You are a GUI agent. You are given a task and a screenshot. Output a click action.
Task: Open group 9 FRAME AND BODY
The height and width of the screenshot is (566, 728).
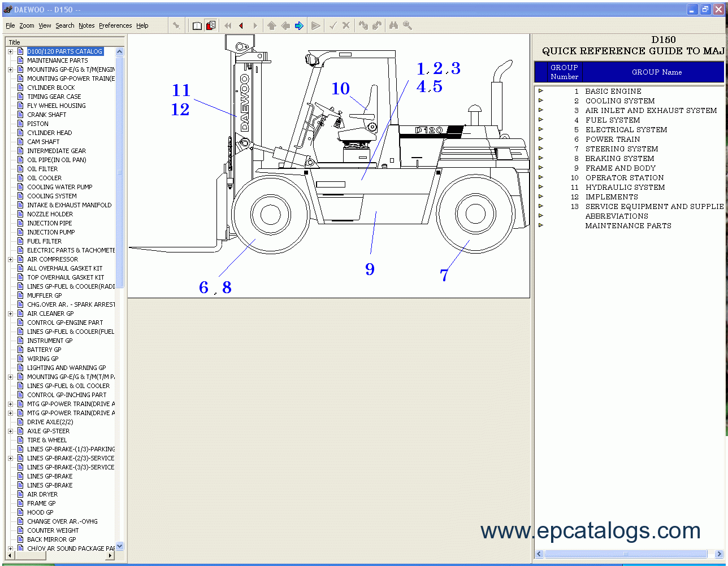621,168
